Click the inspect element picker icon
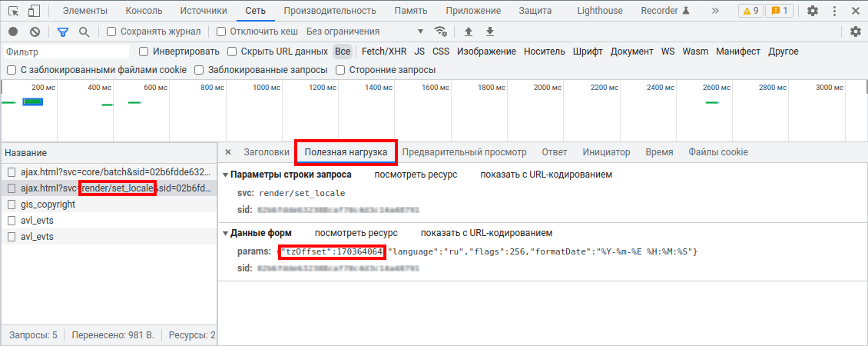Image resolution: width=868 pixels, height=346 pixels. click(x=13, y=11)
